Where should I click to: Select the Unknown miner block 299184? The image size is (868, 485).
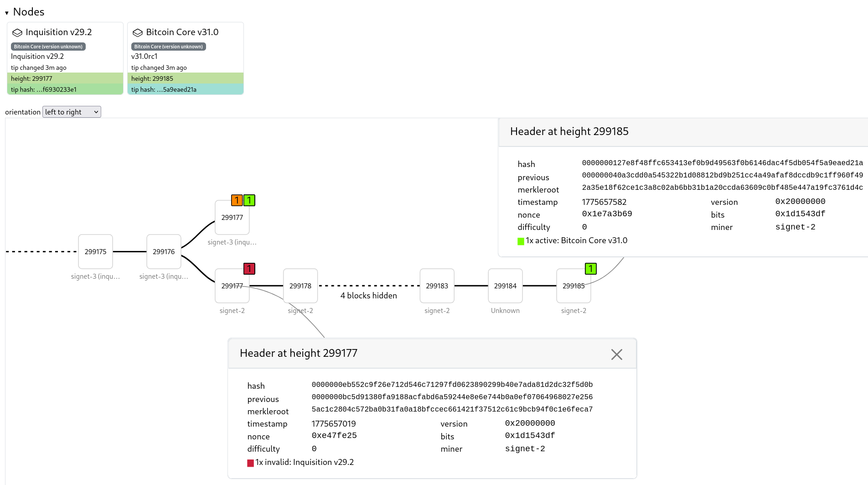tap(505, 286)
